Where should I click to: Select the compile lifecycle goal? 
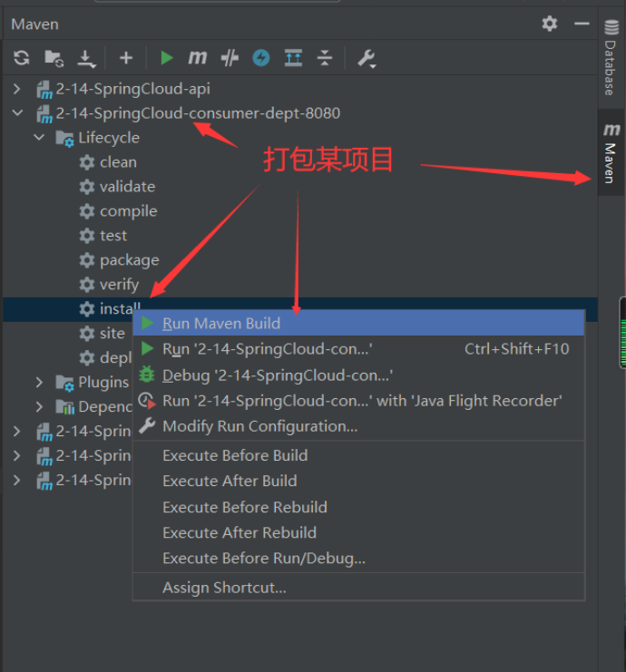[128, 211]
